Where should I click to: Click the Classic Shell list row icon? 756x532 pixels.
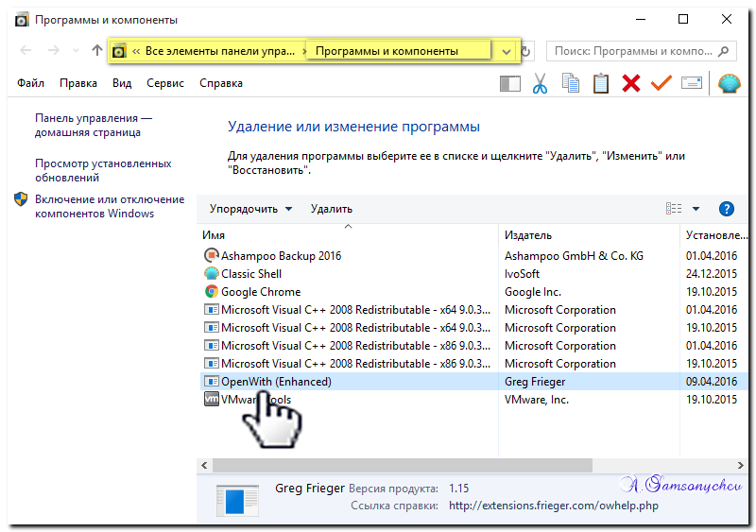211,273
